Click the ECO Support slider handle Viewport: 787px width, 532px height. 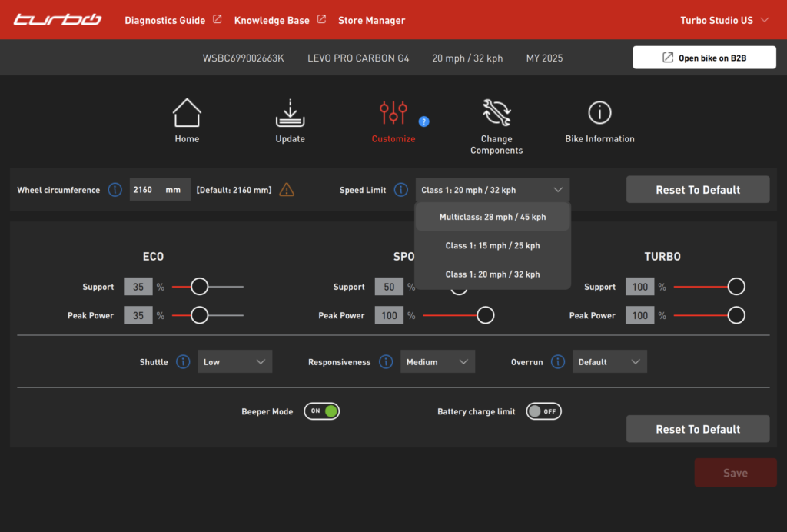199,287
